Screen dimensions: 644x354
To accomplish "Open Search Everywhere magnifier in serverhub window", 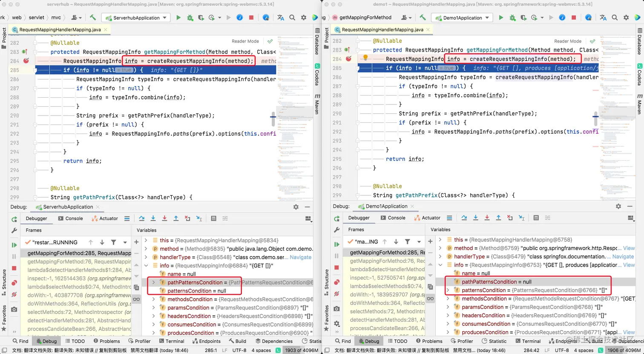I will click(292, 17).
